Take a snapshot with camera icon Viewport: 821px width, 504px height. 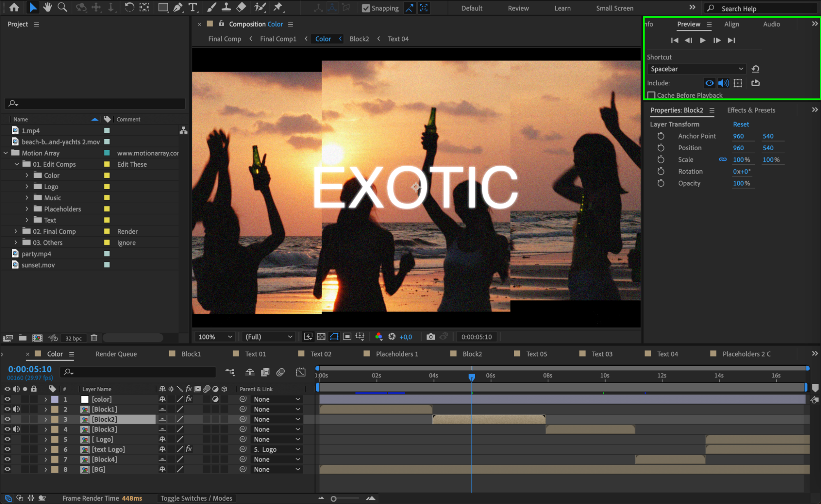click(430, 337)
